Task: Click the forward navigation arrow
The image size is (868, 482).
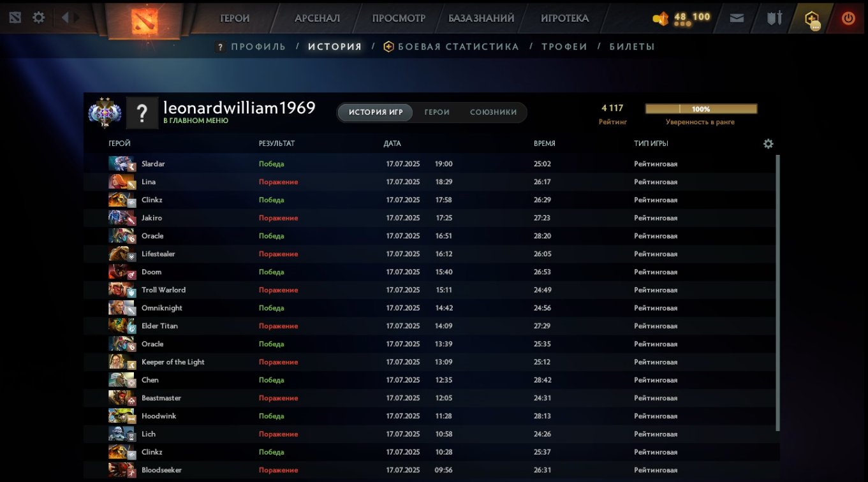Action: point(77,18)
